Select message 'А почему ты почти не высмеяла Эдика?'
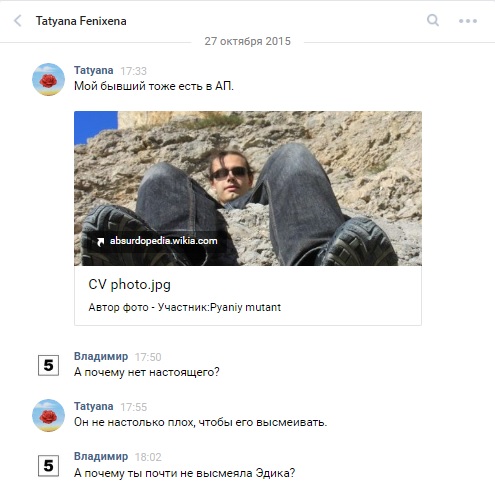The image size is (495, 483). 185,473
